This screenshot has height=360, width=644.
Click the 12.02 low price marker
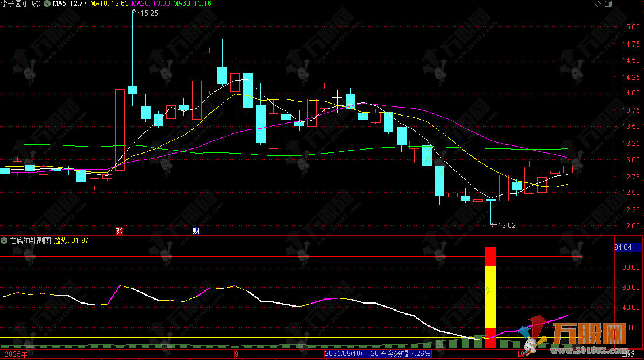point(506,225)
